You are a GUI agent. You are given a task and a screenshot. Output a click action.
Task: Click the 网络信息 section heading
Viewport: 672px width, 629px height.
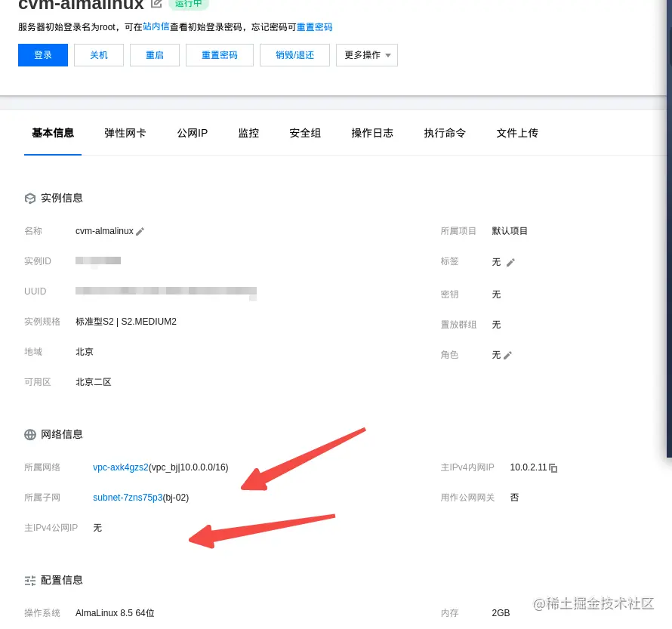(x=62, y=434)
